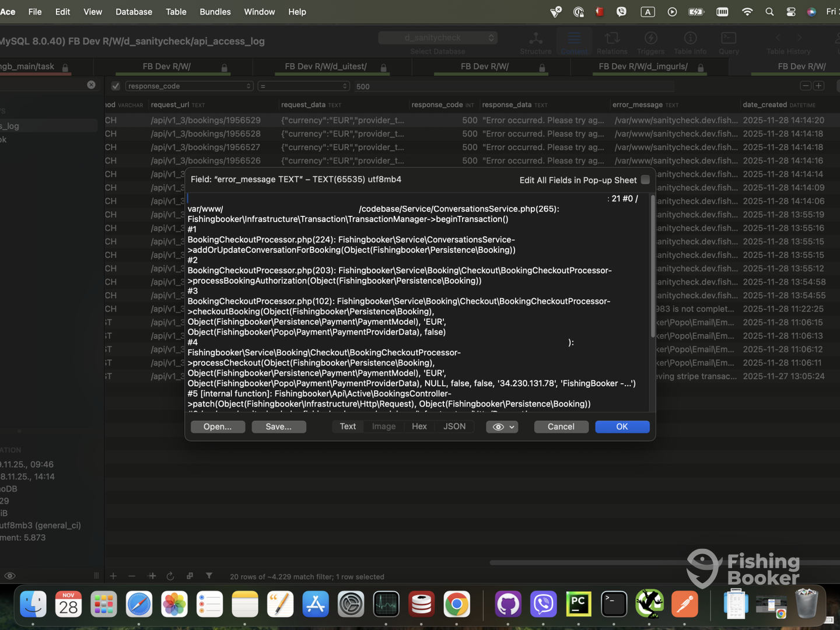This screenshot has width=840, height=630.
Task: Open the Bundles menu
Action: coord(215,12)
